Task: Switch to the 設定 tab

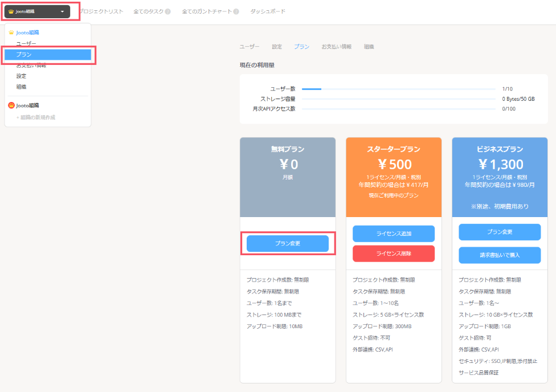Action: click(x=277, y=47)
